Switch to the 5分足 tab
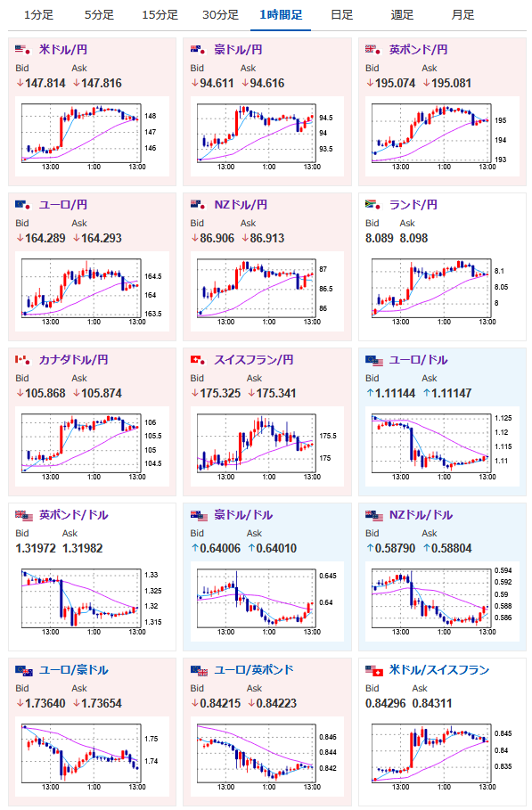 (x=99, y=15)
